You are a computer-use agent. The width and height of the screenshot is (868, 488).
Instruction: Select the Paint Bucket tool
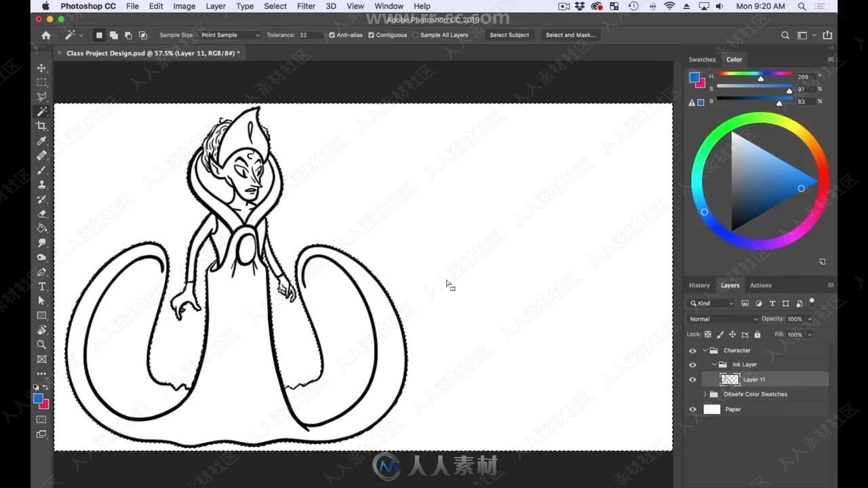pyautogui.click(x=41, y=228)
